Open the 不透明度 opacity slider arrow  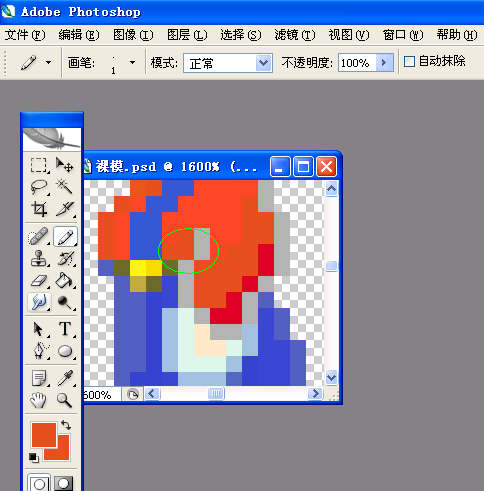[384, 63]
